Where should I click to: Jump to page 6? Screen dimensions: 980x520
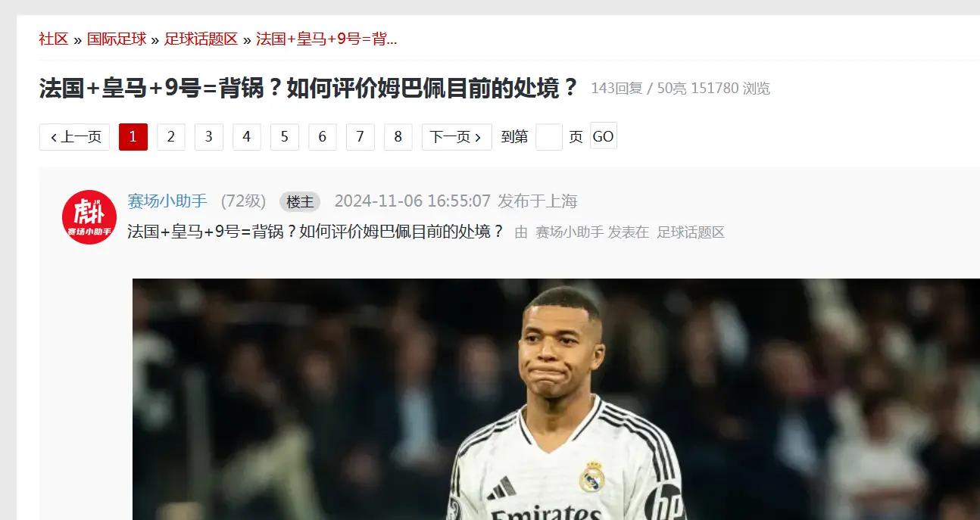pos(323,137)
